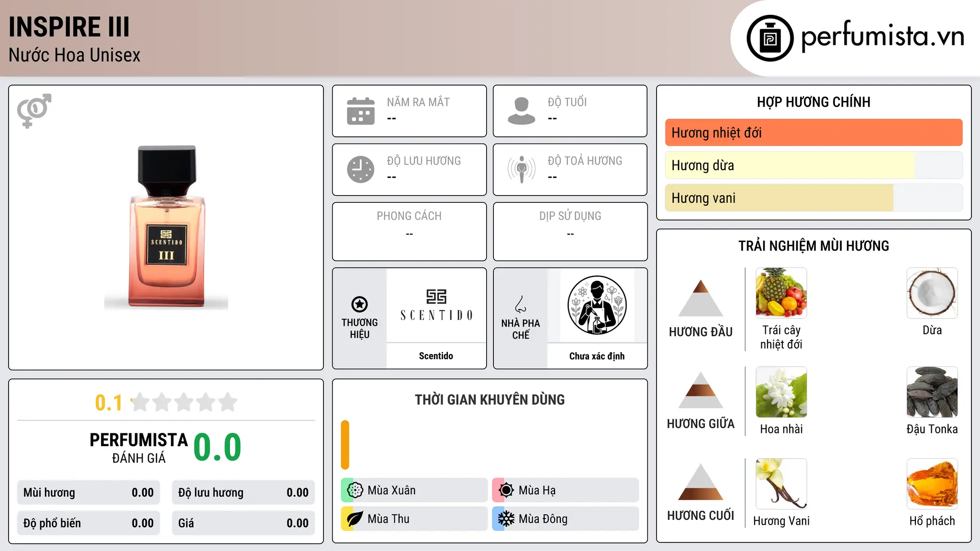Viewport: 980px width, 551px height.
Task: Click the Nước Hoa Unisex subtitle
Action: (75, 55)
